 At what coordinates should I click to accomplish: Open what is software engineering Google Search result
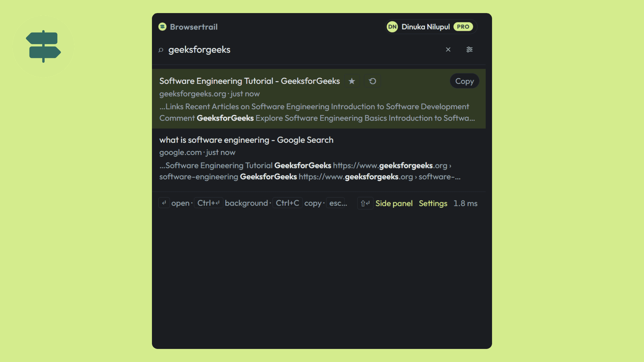pos(246,140)
